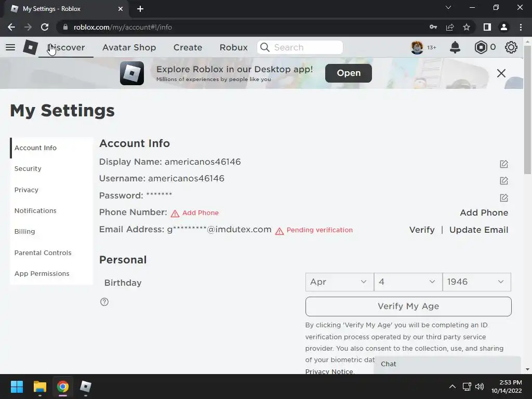Click the Birthday help question mark icon
Screen dimensions: 532x399
[104, 302]
